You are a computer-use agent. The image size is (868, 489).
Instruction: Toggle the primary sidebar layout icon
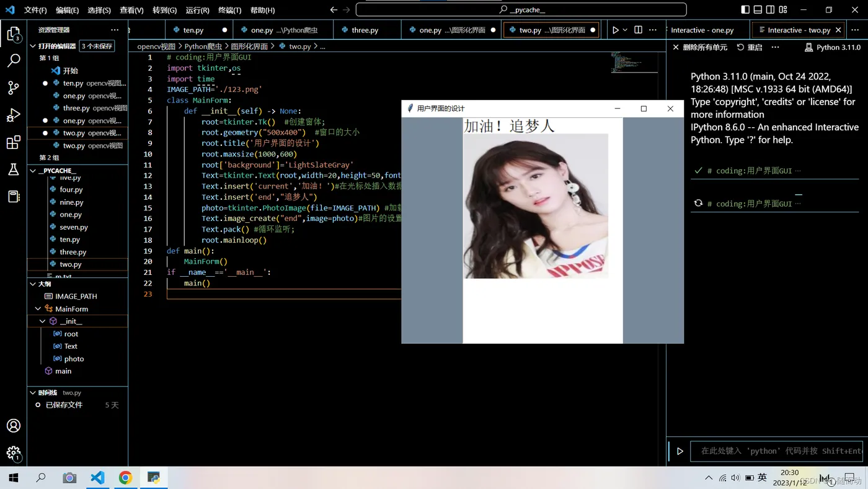tap(745, 10)
